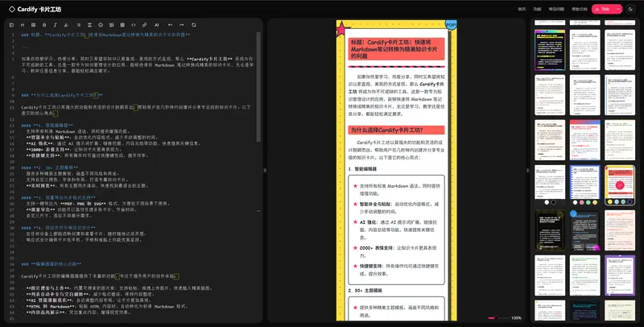Insert a code block with the brackets icon

pos(134,25)
